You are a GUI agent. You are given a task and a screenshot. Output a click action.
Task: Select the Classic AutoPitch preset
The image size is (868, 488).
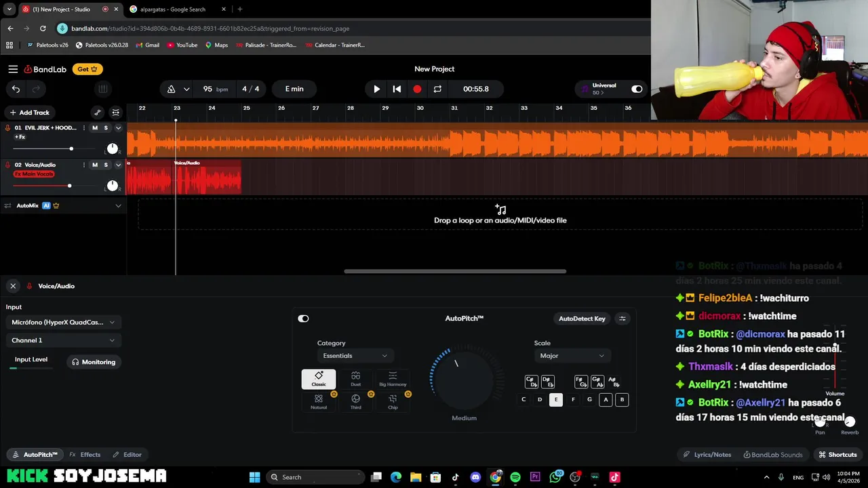click(319, 379)
